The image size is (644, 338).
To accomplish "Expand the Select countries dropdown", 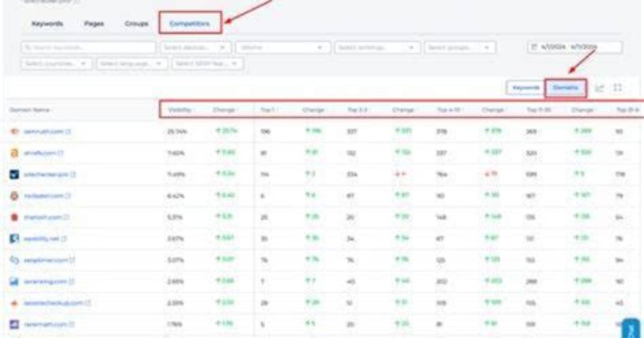I will click(57, 64).
